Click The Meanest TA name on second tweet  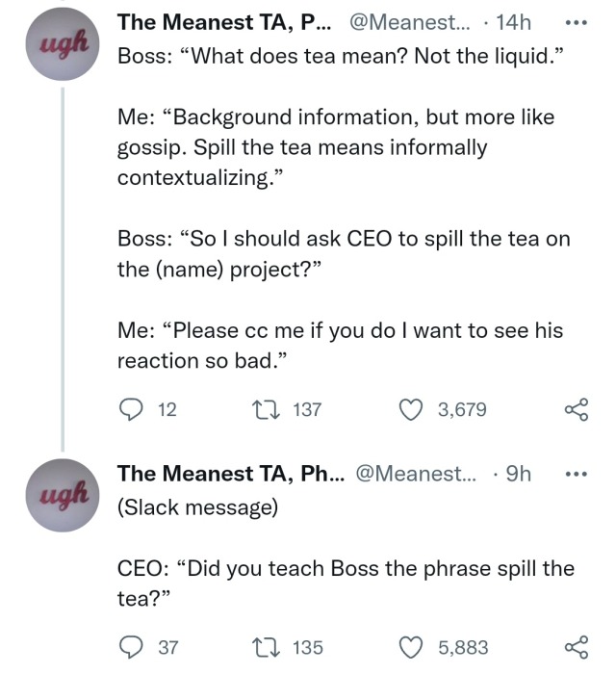(x=231, y=473)
